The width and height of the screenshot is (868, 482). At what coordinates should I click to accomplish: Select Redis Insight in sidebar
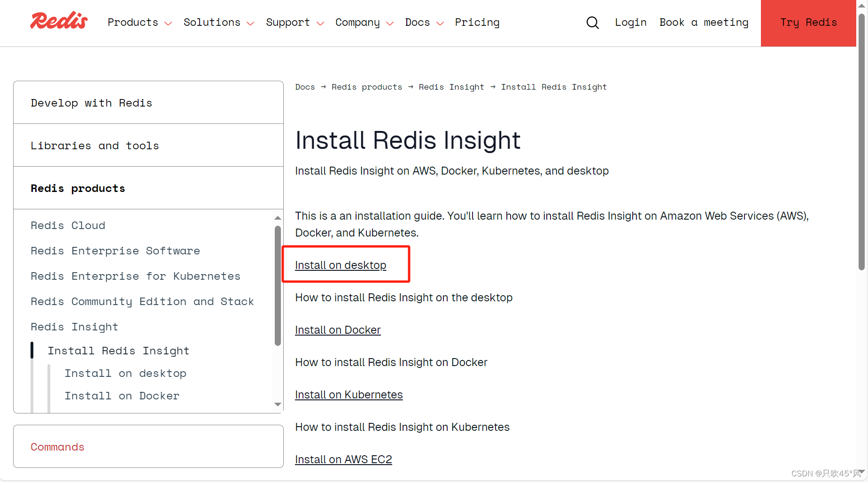[x=74, y=327]
